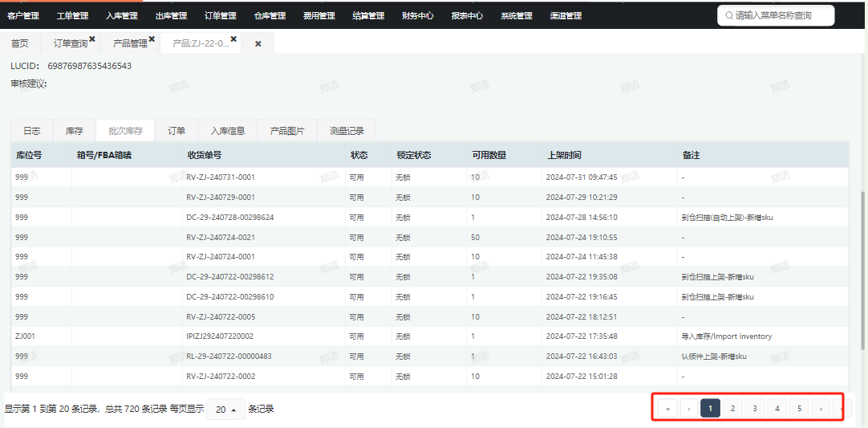Go to previous page with ‹ arrow
This screenshot has height=428, width=868.
pyautogui.click(x=688, y=409)
